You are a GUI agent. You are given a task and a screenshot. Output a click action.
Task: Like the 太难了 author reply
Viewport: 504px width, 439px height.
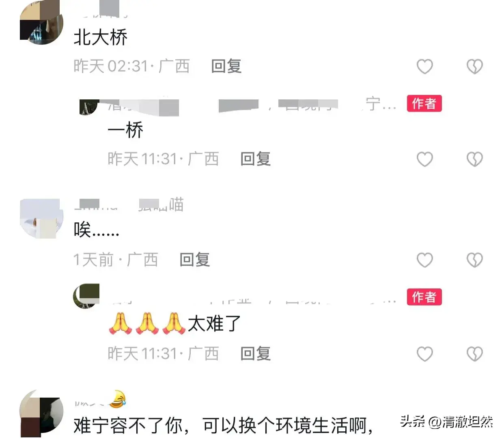[x=425, y=354]
